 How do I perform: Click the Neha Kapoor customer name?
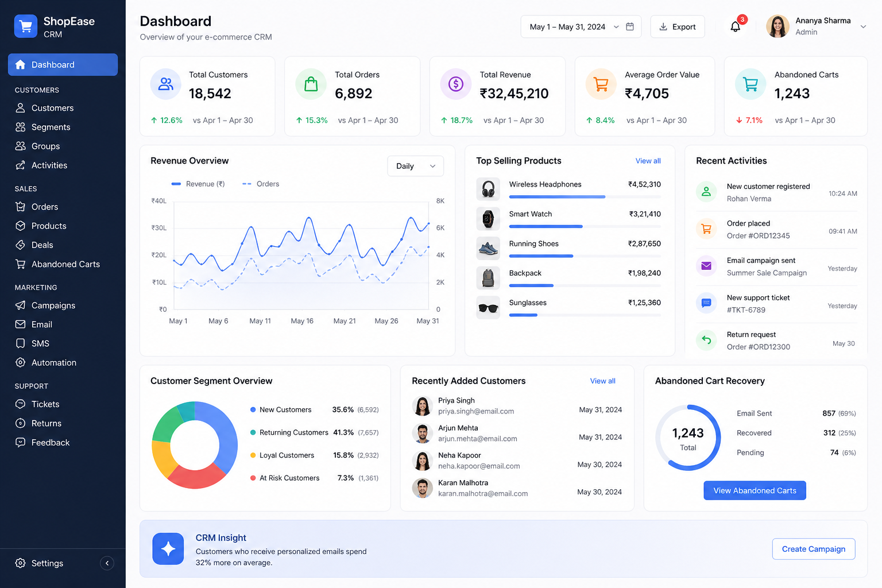[x=459, y=455]
